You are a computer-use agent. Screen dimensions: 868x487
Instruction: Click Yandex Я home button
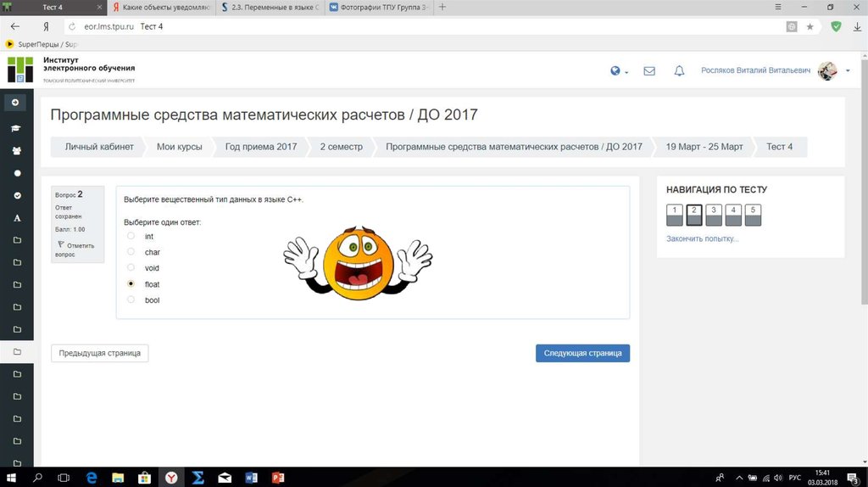pyautogui.click(x=46, y=26)
